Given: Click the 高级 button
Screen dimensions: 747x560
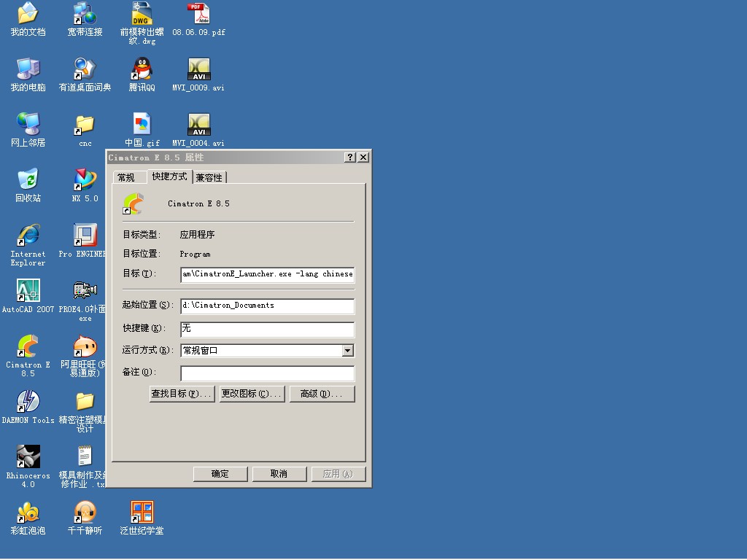Looking at the screenshot, I should 322,394.
